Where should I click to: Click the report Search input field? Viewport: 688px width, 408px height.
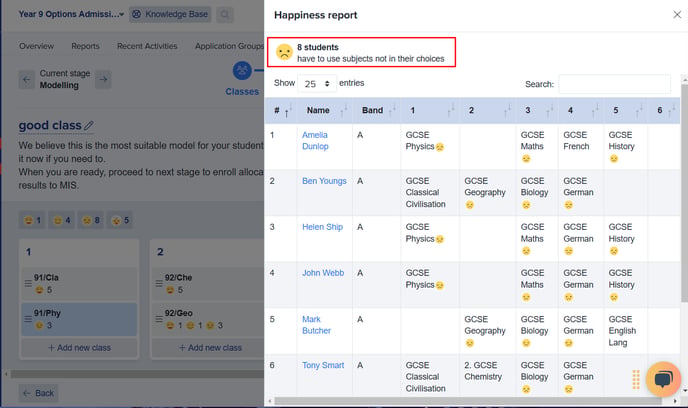[x=614, y=84]
